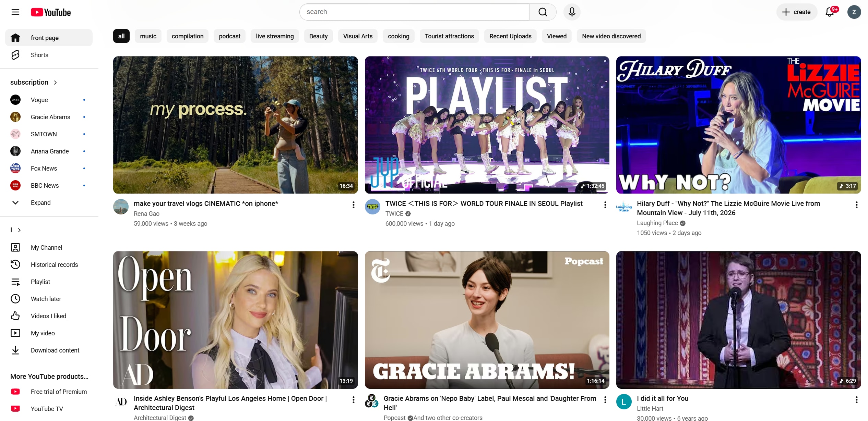
Task: Select the New video discovered chip
Action: pos(611,36)
